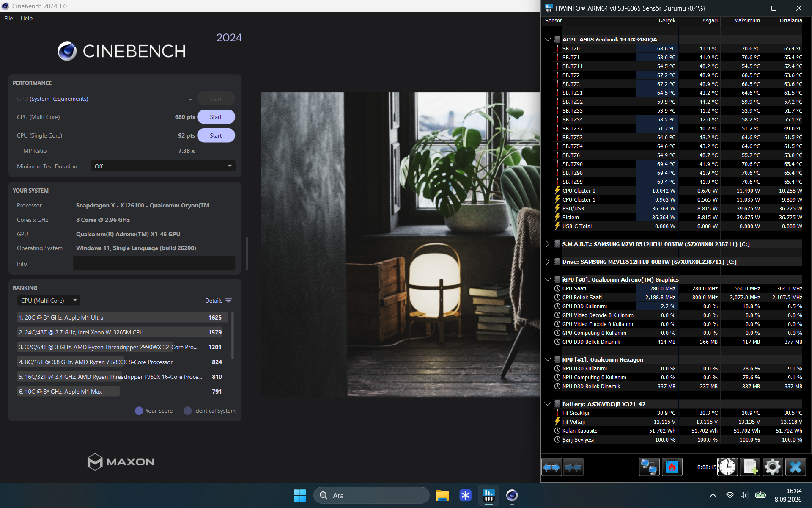Click the HWiNFO log sheet icon
This screenshot has height=508, width=812.
tap(750, 467)
